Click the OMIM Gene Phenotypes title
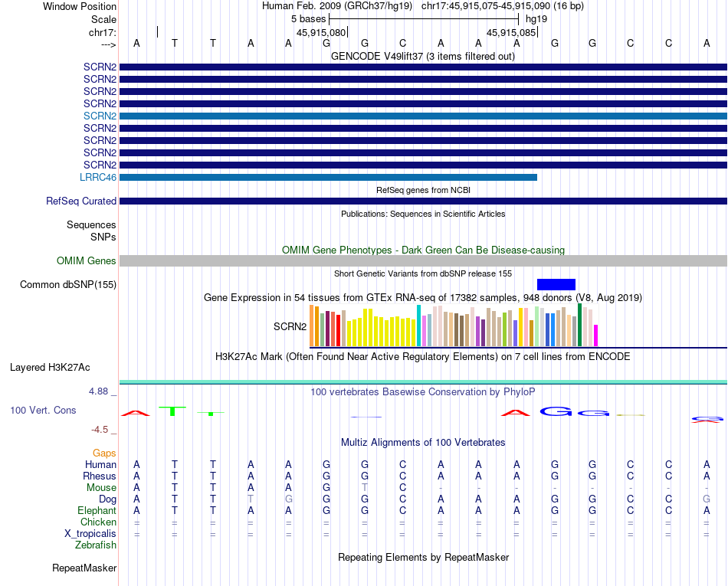Viewport: 728px width, 586px height. click(424, 250)
